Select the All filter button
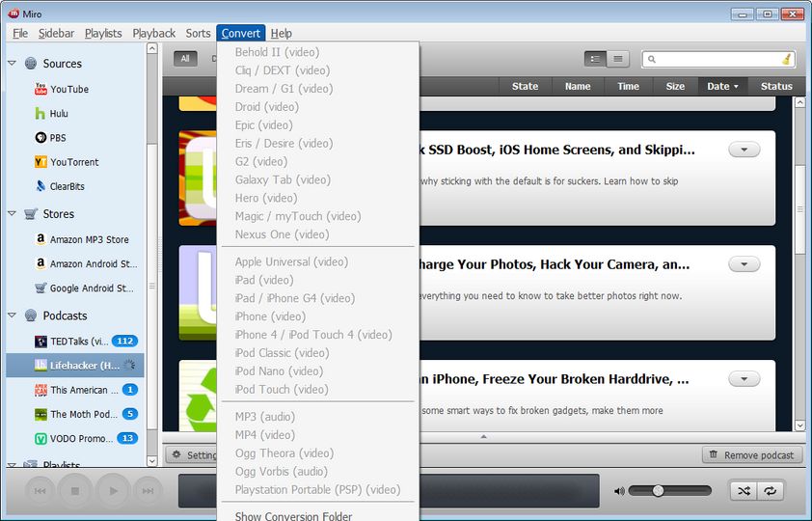The image size is (812, 521). pos(185,59)
